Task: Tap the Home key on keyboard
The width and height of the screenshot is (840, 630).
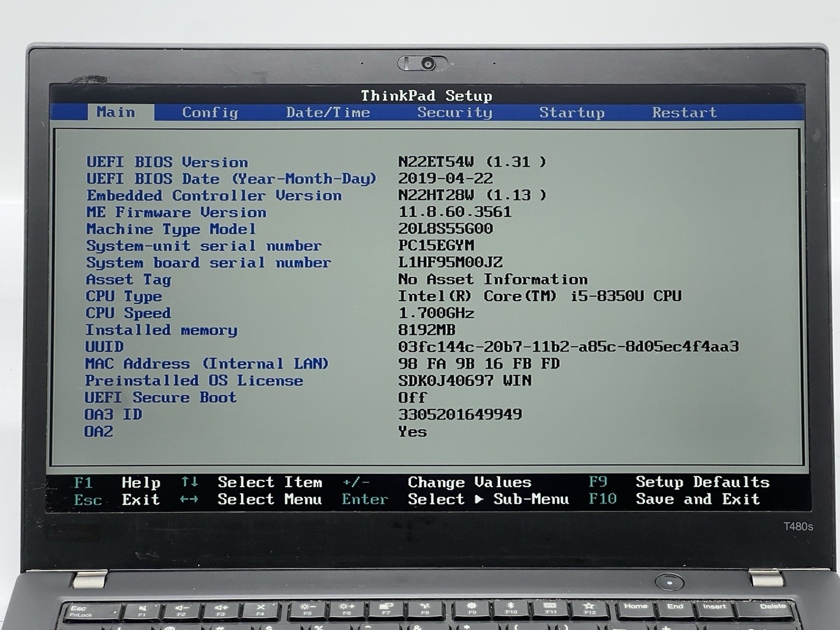Action: (635, 608)
